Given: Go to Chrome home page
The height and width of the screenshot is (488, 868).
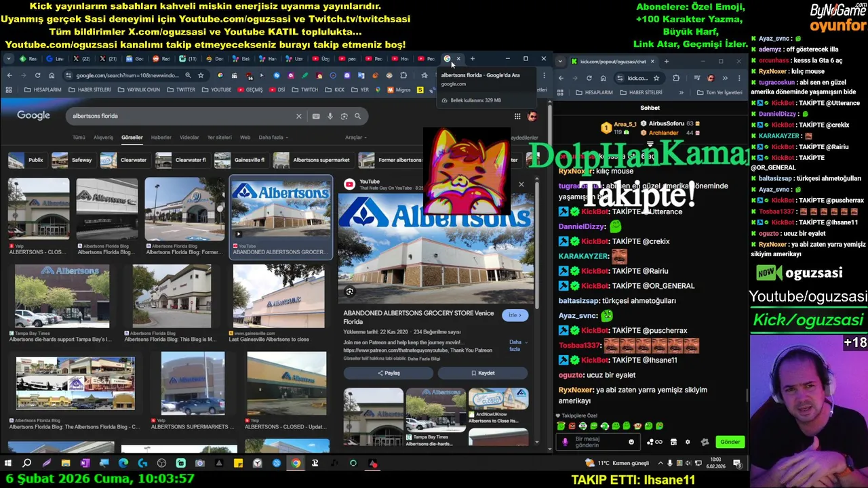Looking at the screenshot, I should [52, 75].
